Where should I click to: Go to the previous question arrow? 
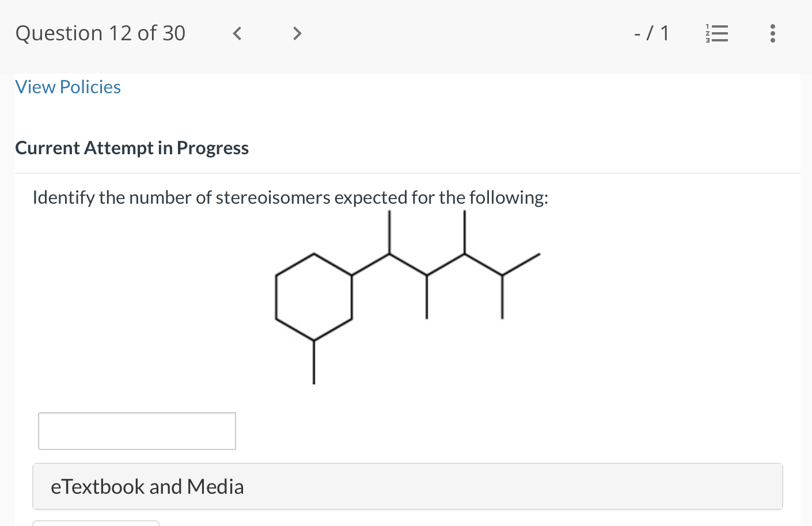[x=237, y=33]
